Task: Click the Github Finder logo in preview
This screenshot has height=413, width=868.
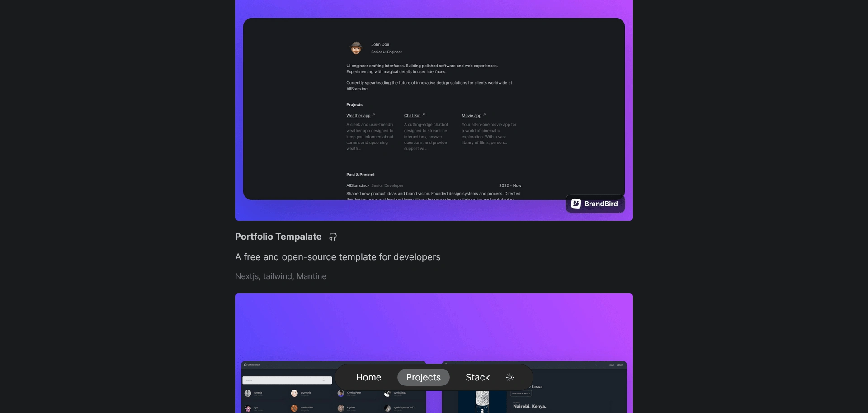Action: tap(252, 365)
